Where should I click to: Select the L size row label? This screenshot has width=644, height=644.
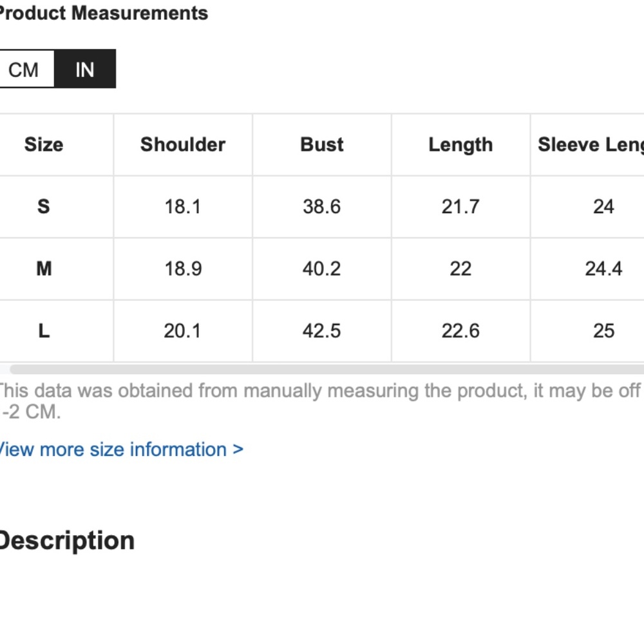point(44,331)
